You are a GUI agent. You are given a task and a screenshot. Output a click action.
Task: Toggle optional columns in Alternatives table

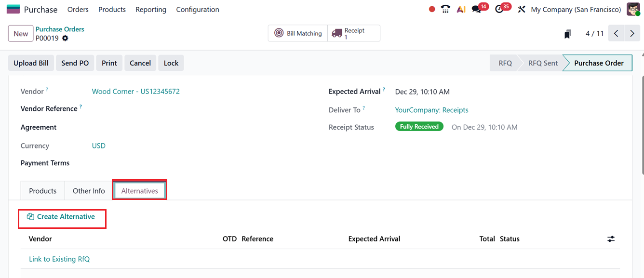coord(611,239)
